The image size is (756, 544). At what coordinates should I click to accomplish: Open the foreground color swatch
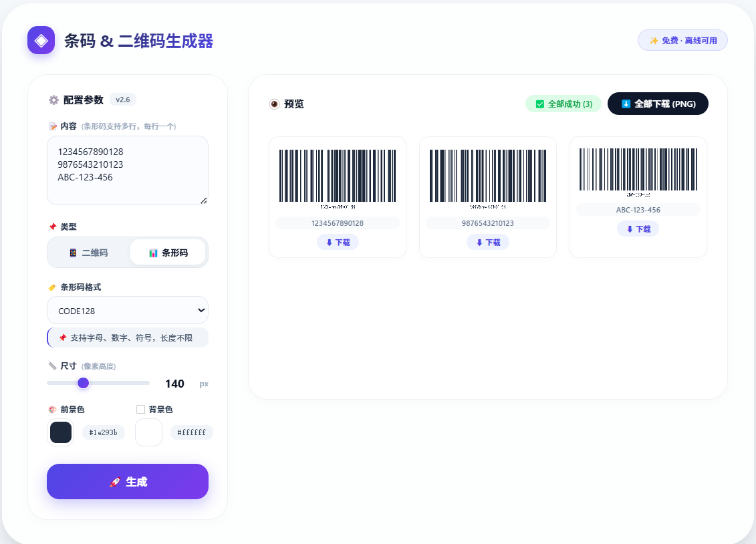tap(61, 432)
